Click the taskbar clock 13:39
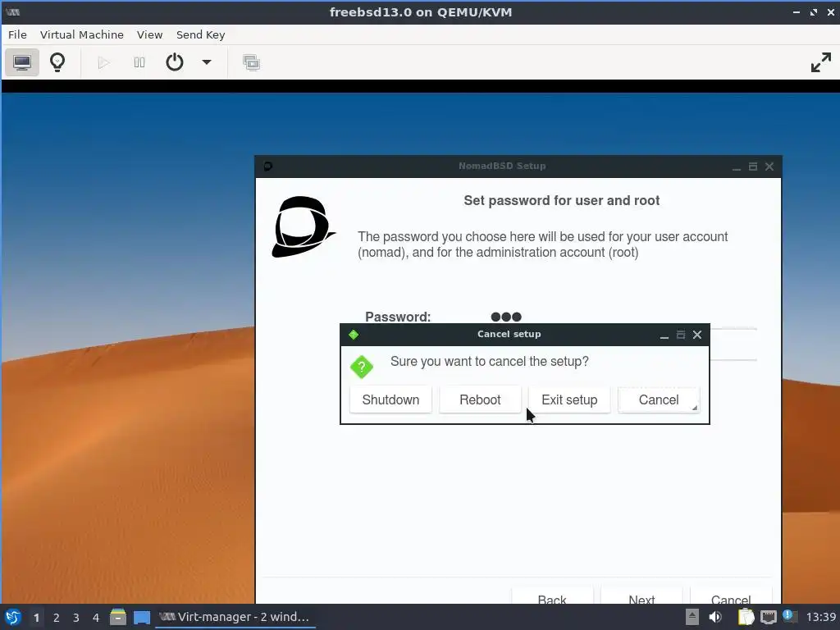The height and width of the screenshot is (630, 840). click(x=820, y=617)
